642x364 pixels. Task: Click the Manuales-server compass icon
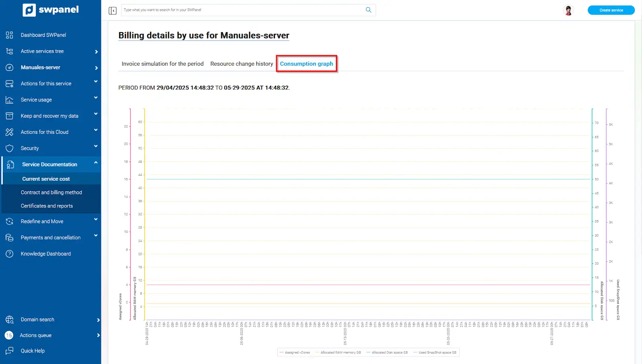[x=10, y=67]
